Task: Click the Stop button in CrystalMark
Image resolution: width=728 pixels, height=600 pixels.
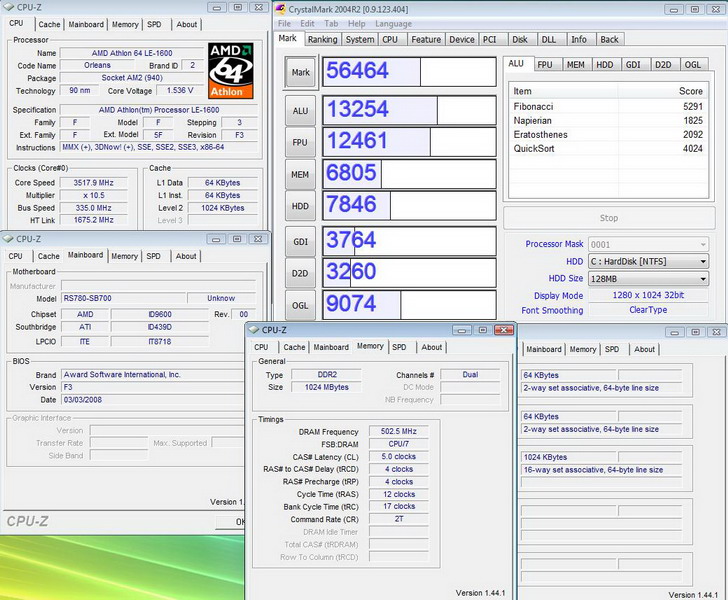Action: click(x=609, y=218)
